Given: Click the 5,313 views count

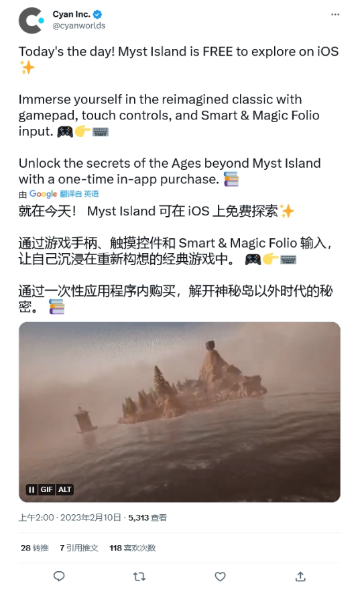Looking at the screenshot, I should [147, 518].
